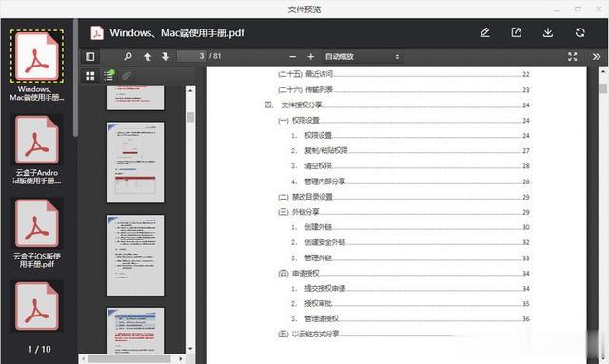The width and height of the screenshot is (609, 364).
Task: Click the page number input field
Action: coord(192,57)
